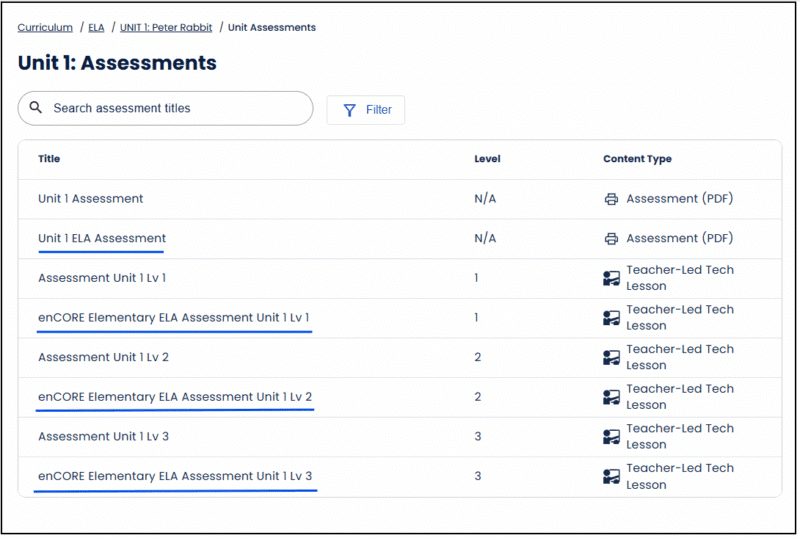Click printer icon for Unit 1 Assessment
The image size is (800, 538).
point(611,199)
